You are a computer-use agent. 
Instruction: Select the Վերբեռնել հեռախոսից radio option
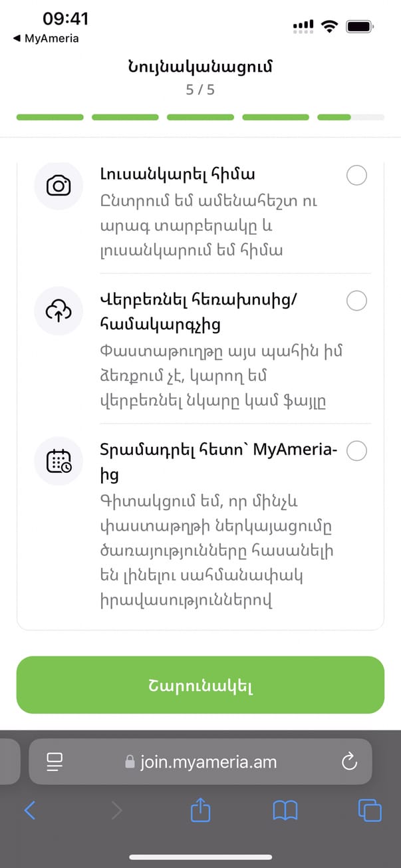[x=356, y=301]
